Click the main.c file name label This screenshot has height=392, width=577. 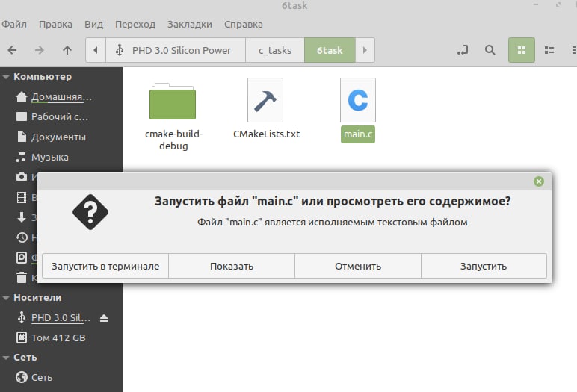[x=358, y=134]
